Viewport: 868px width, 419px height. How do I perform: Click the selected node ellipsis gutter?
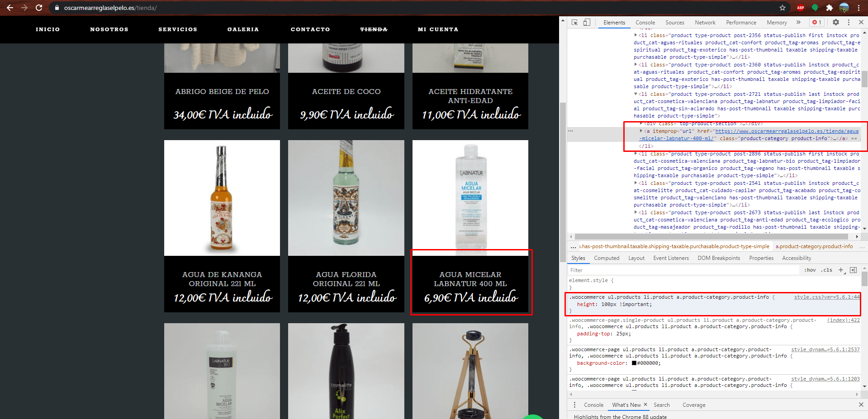click(571, 131)
